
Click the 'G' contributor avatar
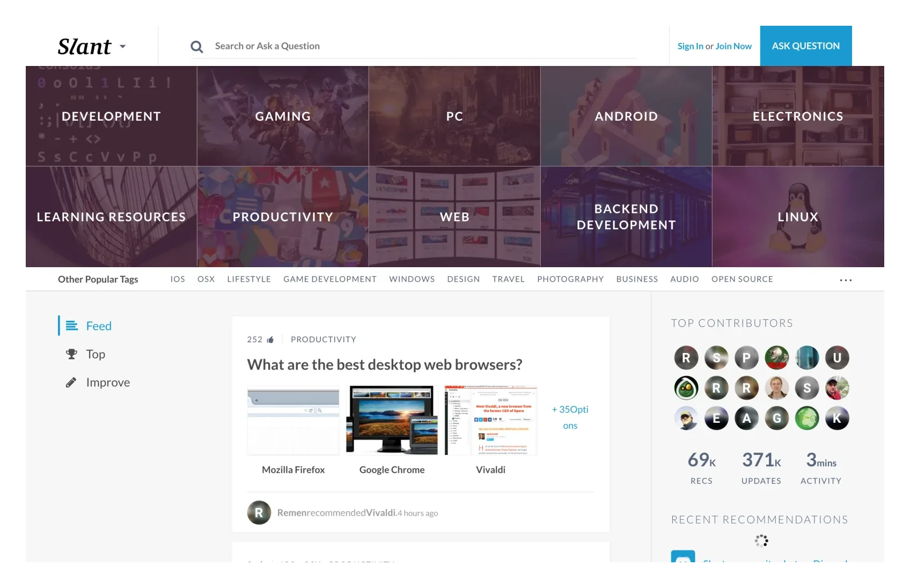[776, 418]
